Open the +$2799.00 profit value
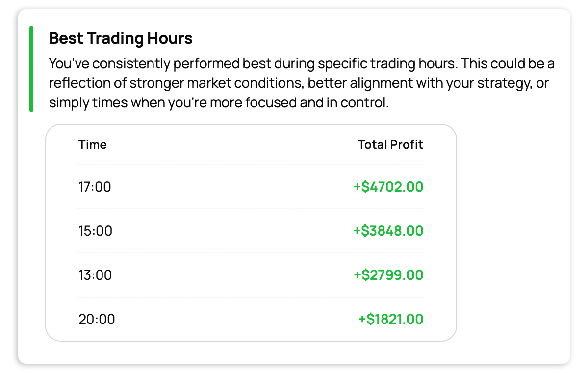The image size is (588, 373). 388,275
